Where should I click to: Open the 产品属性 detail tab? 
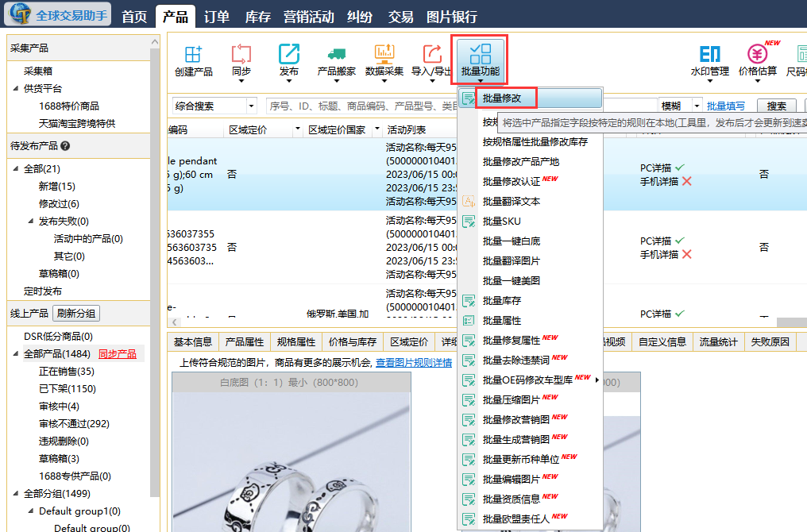pos(245,341)
